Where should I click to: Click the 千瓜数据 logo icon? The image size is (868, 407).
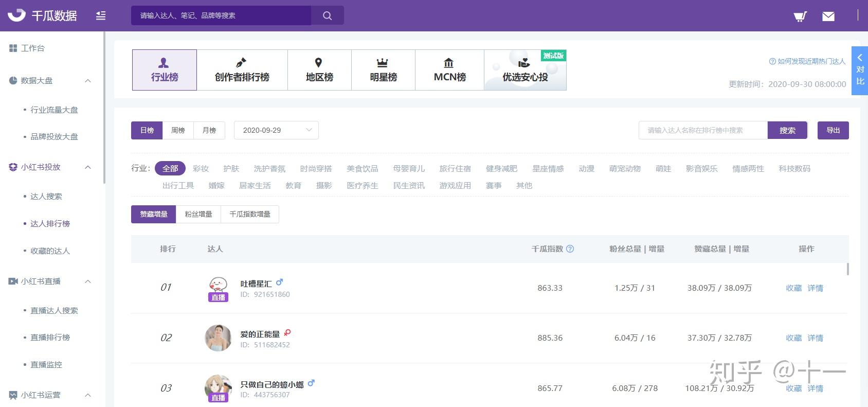[x=16, y=15]
